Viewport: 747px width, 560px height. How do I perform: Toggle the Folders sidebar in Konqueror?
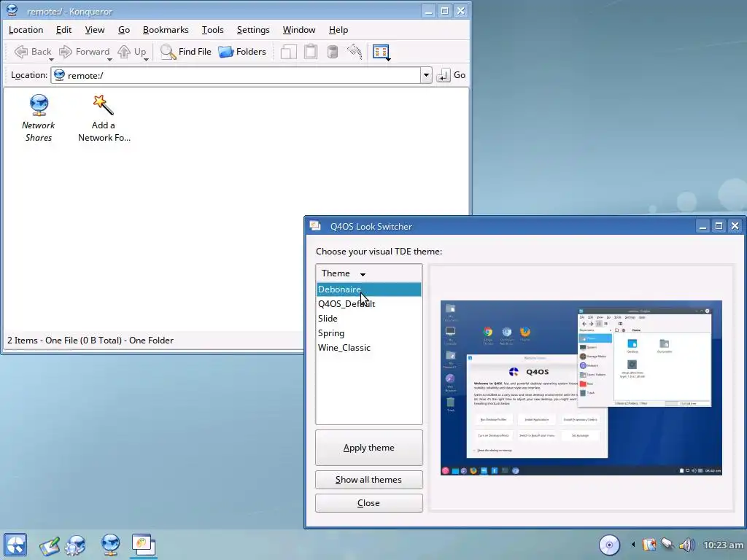[x=242, y=52]
